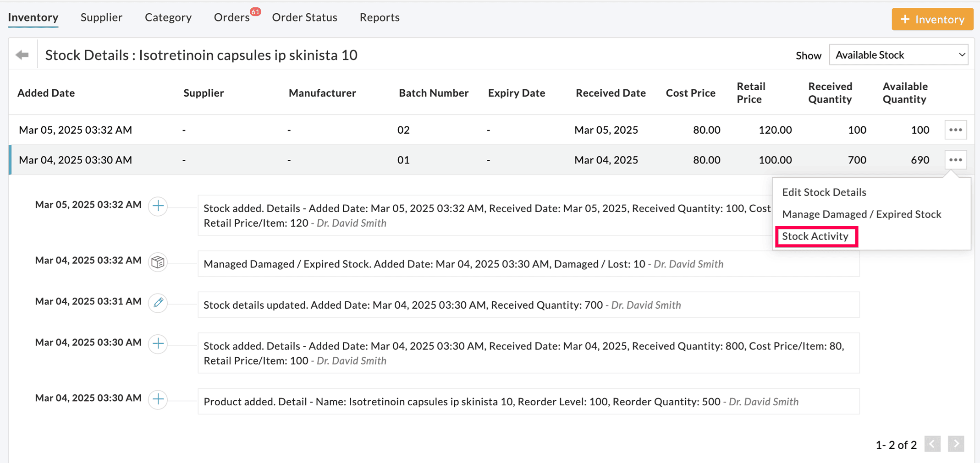Click plus icon on Mar 05 stock added entry

tap(158, 206)
